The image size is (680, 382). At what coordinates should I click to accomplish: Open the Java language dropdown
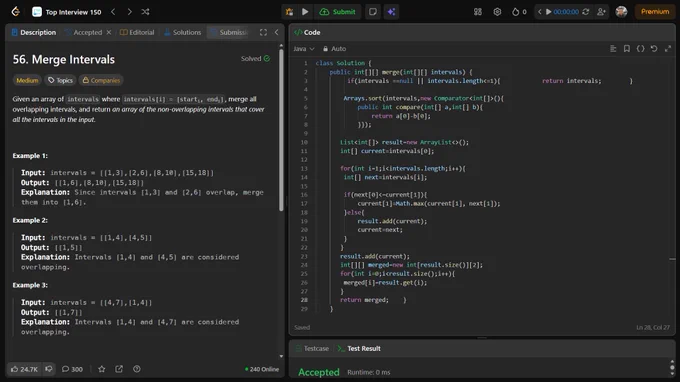[x=304, y=49]
